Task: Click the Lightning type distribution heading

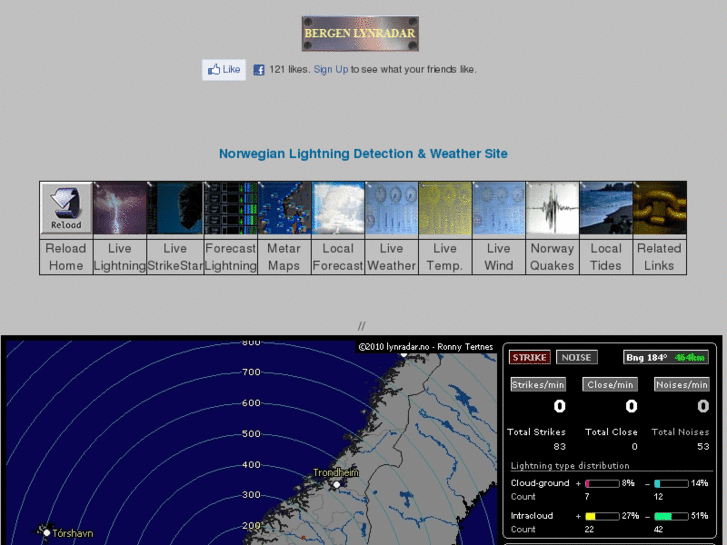Action: click(x=570, y=466)
